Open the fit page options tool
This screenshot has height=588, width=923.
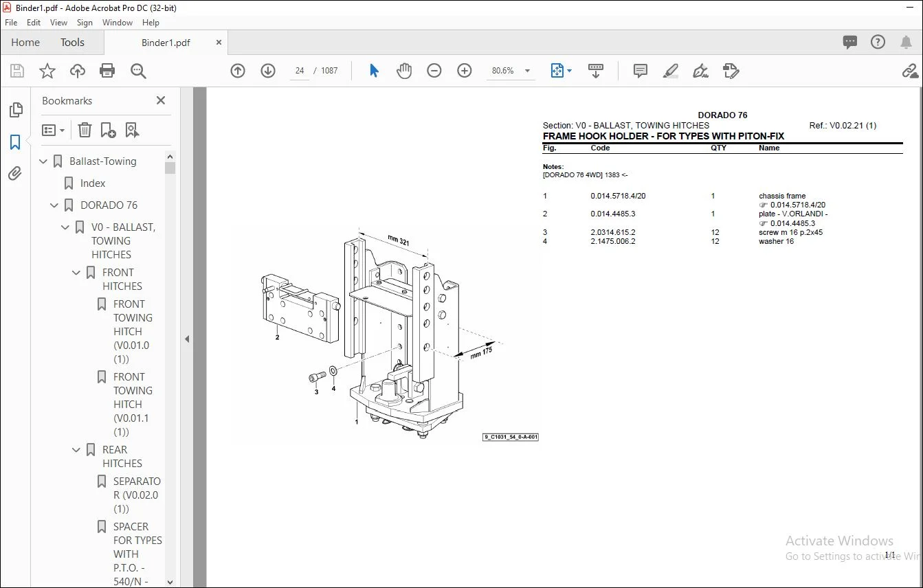tap(561, 71)
